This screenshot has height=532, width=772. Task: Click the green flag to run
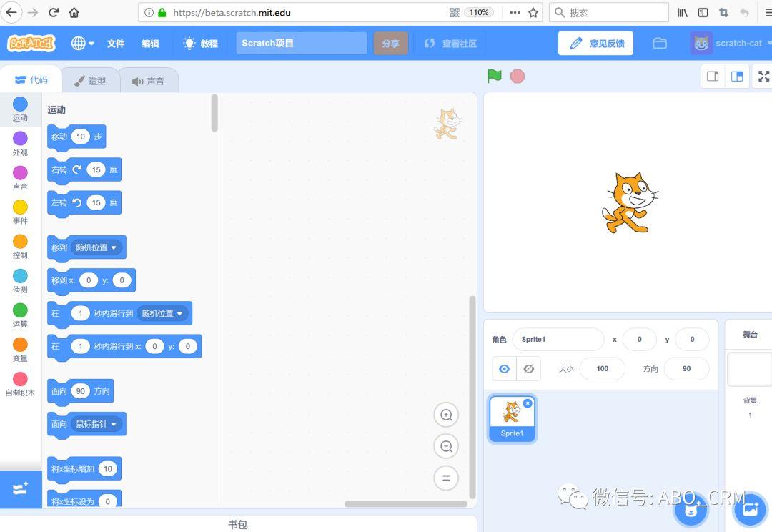(495, 76)
